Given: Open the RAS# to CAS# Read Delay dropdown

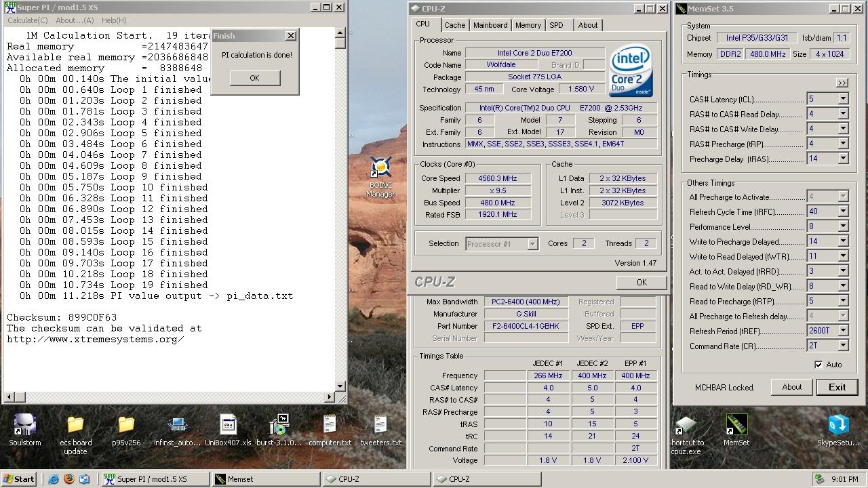Looking at the screenshot, I should point(843,114).
